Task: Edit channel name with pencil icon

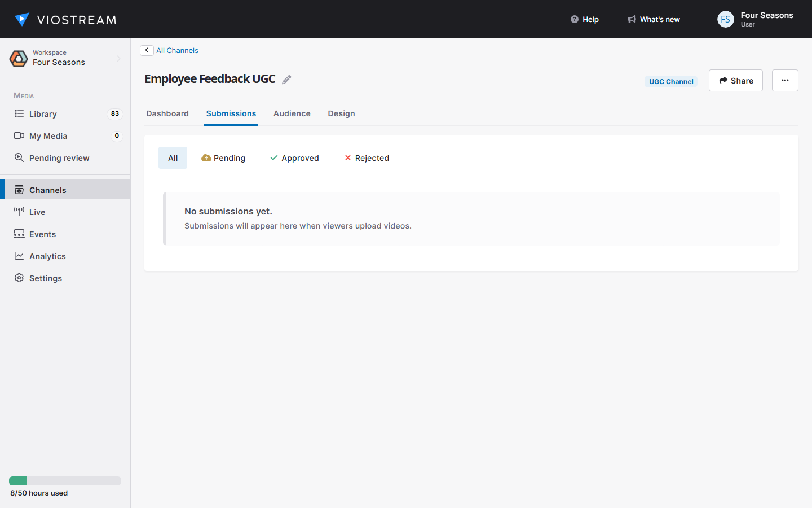Action: (x=286, y=80)
